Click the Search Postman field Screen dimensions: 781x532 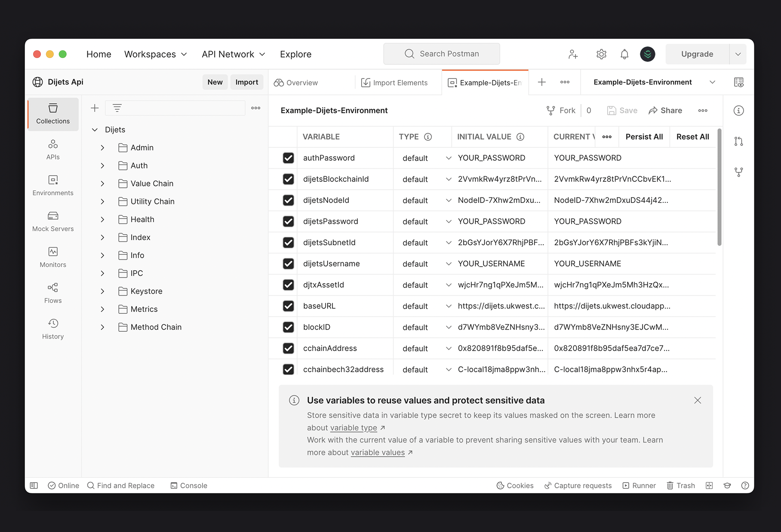[442, 54]
